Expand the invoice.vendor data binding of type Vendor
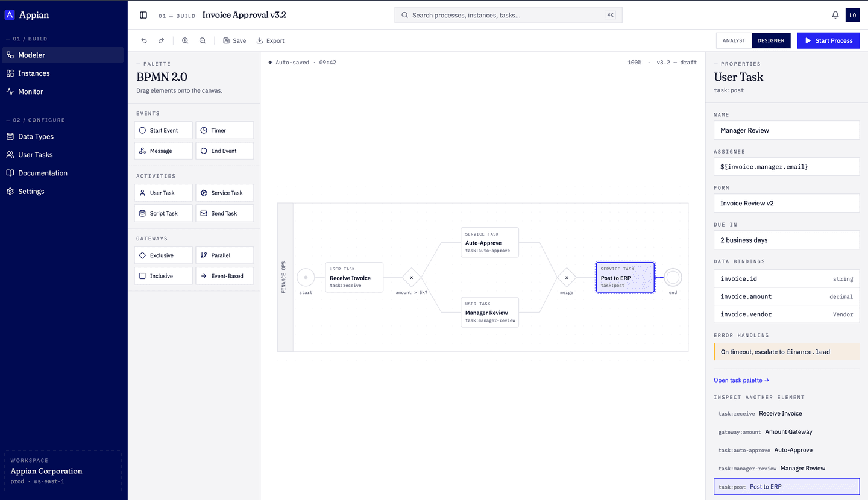This screenshot has height=500, width=868. pos(786,314)
